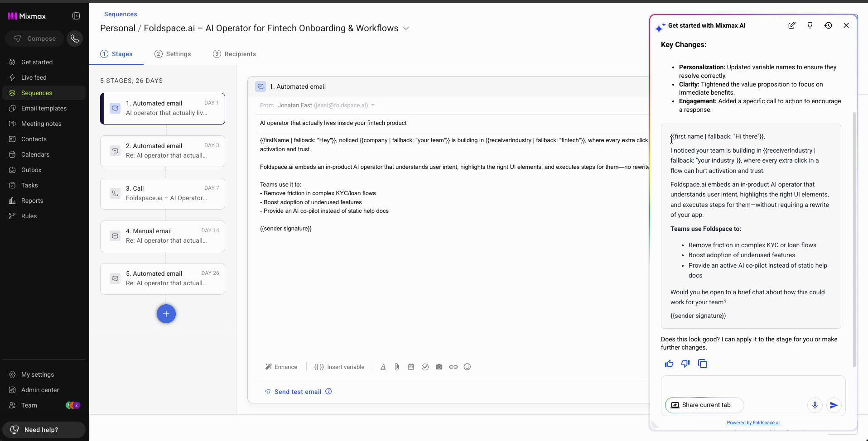Select stage 1 Automated email Day 1

163,109
